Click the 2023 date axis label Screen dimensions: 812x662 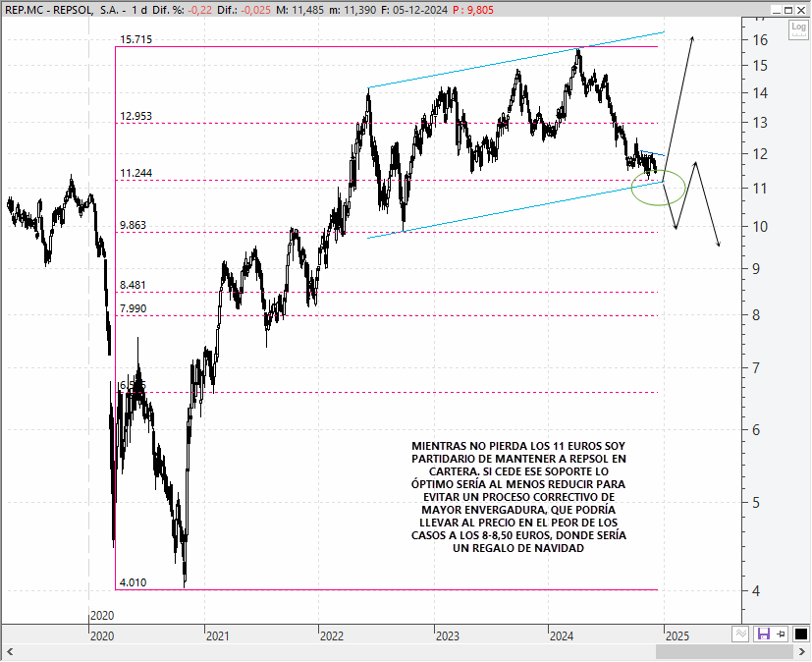tap(448, 636)
